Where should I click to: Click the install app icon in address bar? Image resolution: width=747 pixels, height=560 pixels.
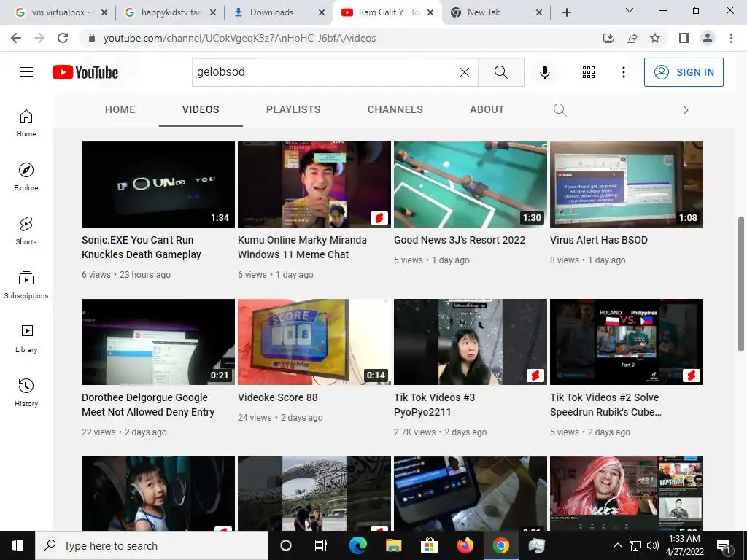pyautogui.click(x=608, y=38)
